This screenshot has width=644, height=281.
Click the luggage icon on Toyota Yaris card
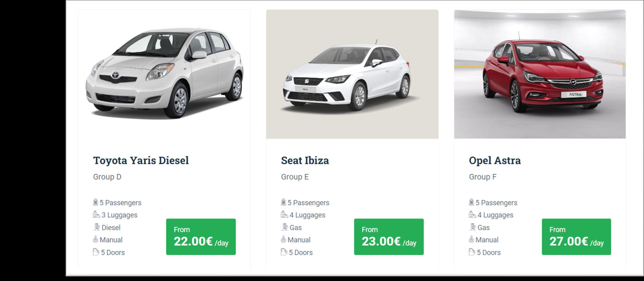pos(96,215)
